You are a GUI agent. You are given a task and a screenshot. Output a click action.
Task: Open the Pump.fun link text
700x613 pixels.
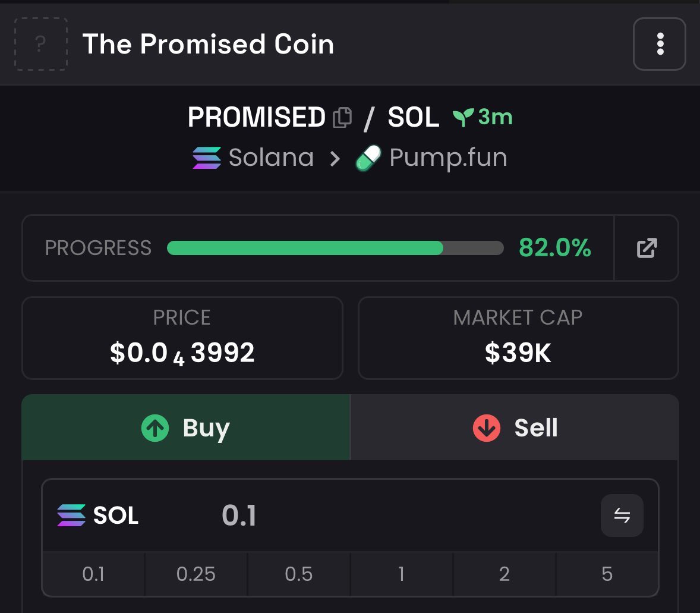pyautogui.click(x=448, y=158)
